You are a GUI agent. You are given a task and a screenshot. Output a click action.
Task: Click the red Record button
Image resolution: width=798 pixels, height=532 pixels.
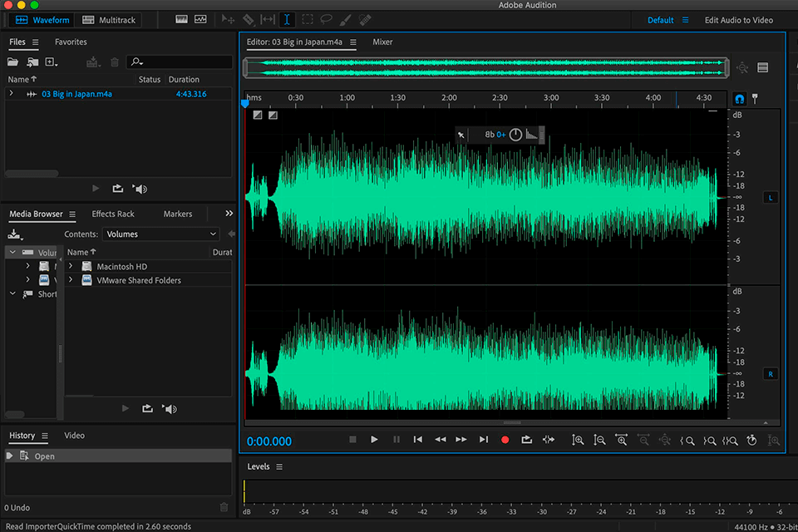click(505, 440)
